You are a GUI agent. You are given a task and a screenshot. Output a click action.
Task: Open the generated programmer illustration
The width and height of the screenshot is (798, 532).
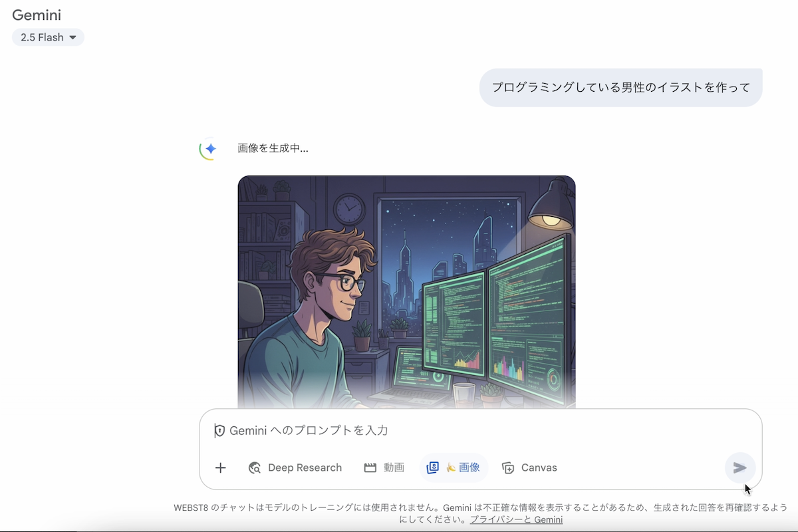[x=406, y=292]
